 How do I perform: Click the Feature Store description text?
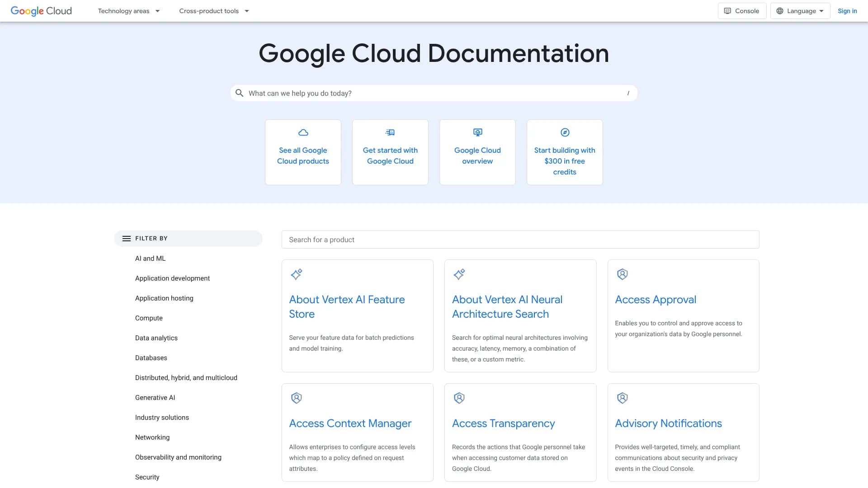(352, 343)
